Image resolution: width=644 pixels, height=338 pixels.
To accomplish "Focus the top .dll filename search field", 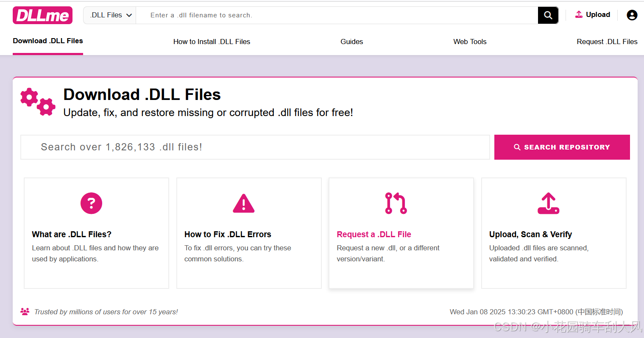I will click(x=337, y=15).
